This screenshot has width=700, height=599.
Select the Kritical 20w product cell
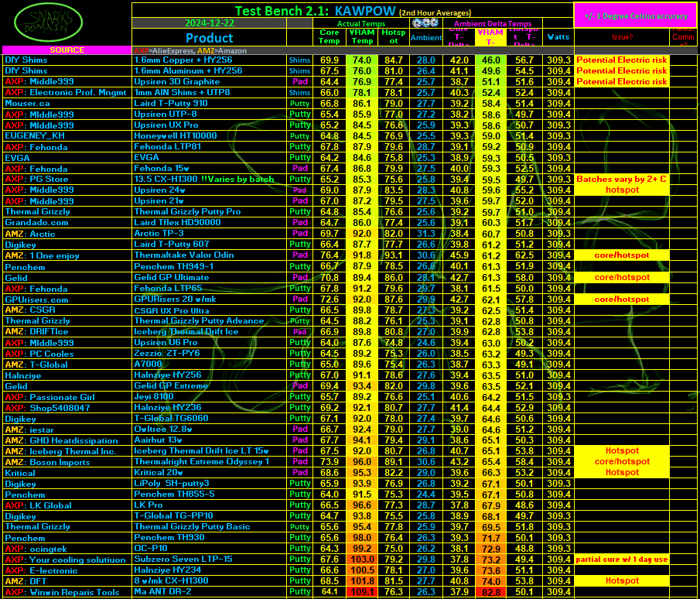point(210,473)
